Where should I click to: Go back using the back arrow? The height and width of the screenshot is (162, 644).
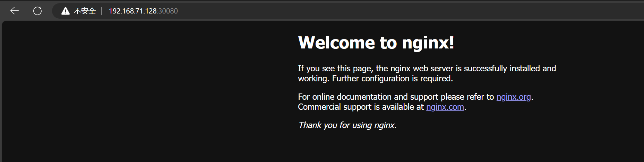click(15, 11)
